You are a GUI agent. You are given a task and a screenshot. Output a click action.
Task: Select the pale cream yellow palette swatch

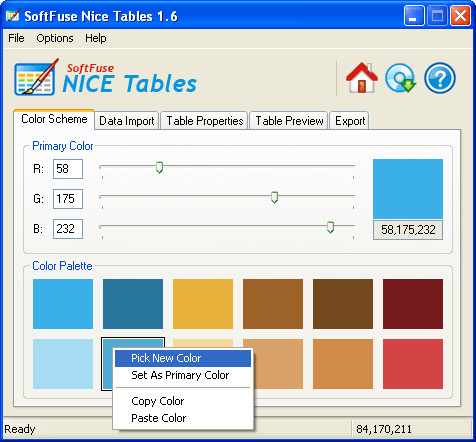click(x=203, y=343)
